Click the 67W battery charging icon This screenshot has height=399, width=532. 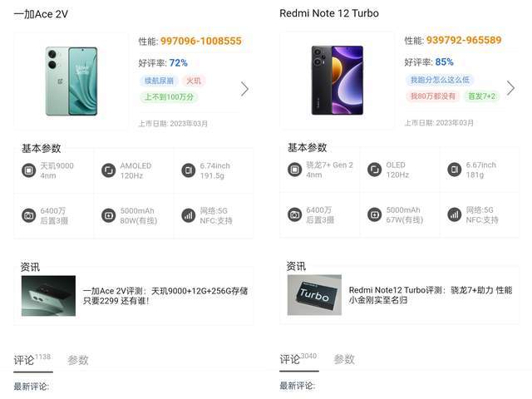tap(375, 214)
